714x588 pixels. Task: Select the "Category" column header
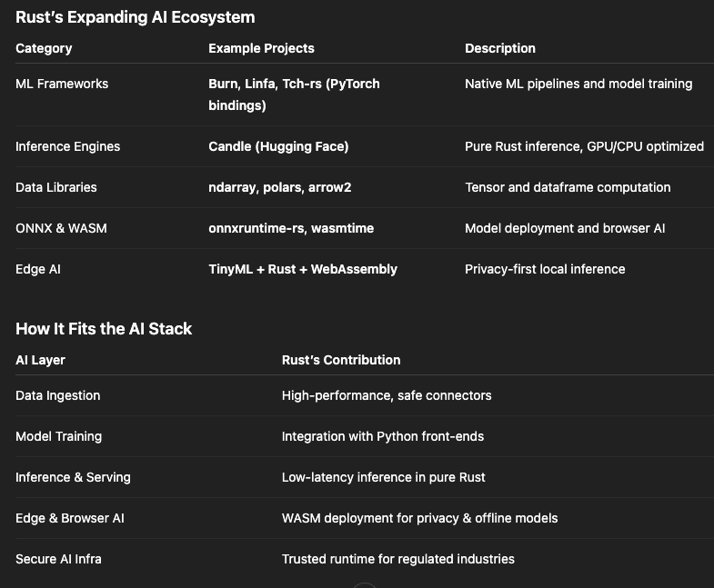[x=44, y=48]
